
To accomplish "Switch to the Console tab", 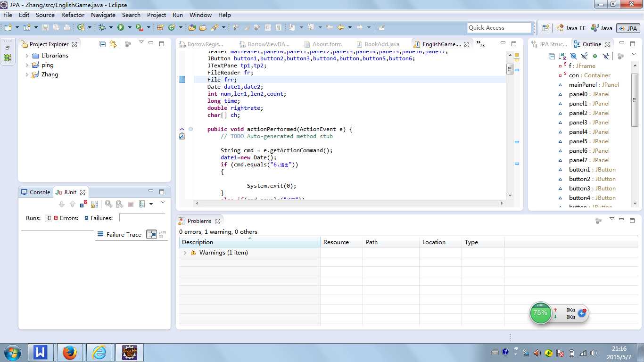I will 35,192.
